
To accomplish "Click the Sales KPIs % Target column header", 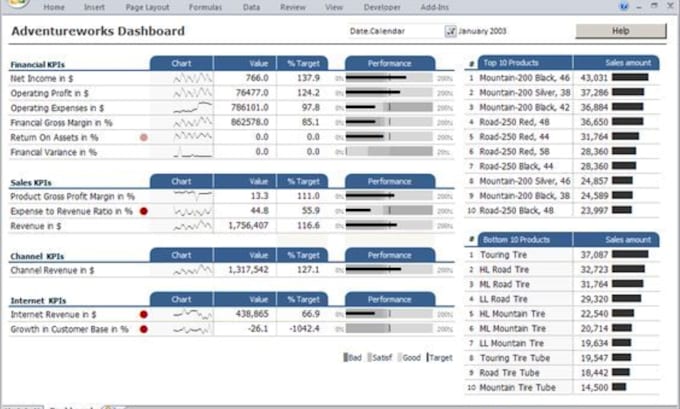I will point(303,181).
